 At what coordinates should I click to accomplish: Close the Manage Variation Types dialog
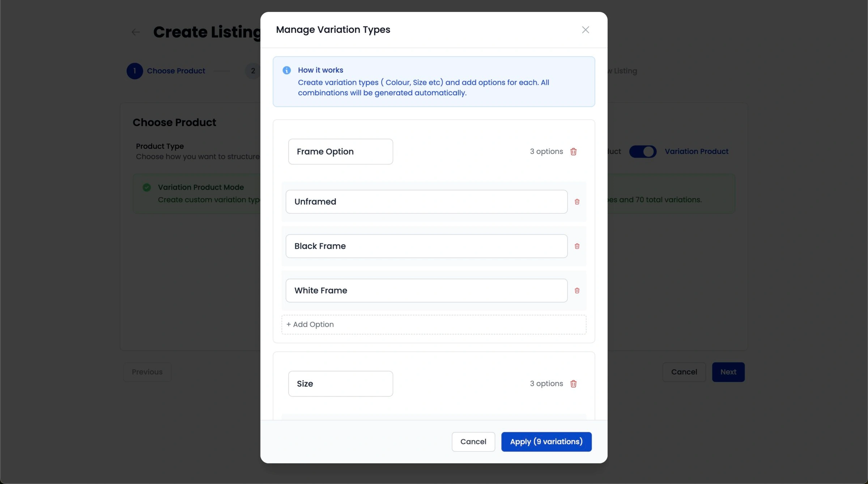tap(585, 30)
